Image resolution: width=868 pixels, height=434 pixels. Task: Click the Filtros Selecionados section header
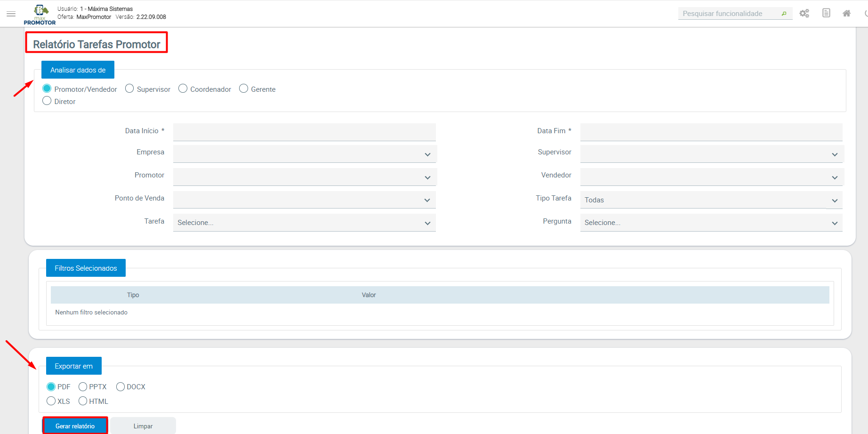point(86,268)
